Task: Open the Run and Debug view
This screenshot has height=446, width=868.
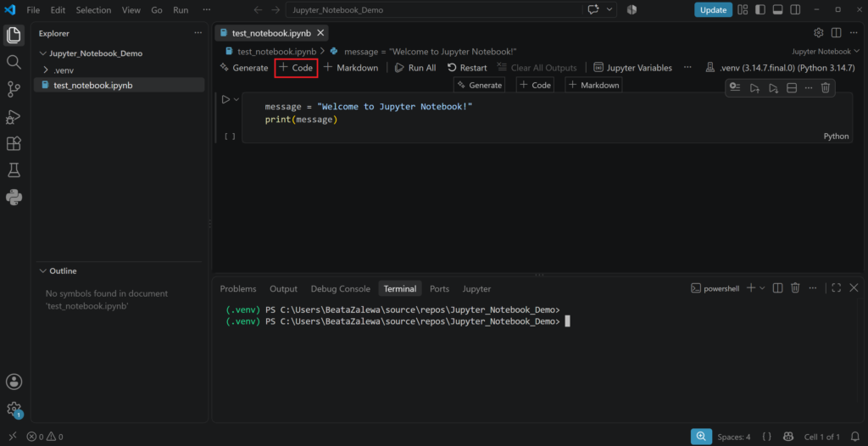Action: [14, 117]
